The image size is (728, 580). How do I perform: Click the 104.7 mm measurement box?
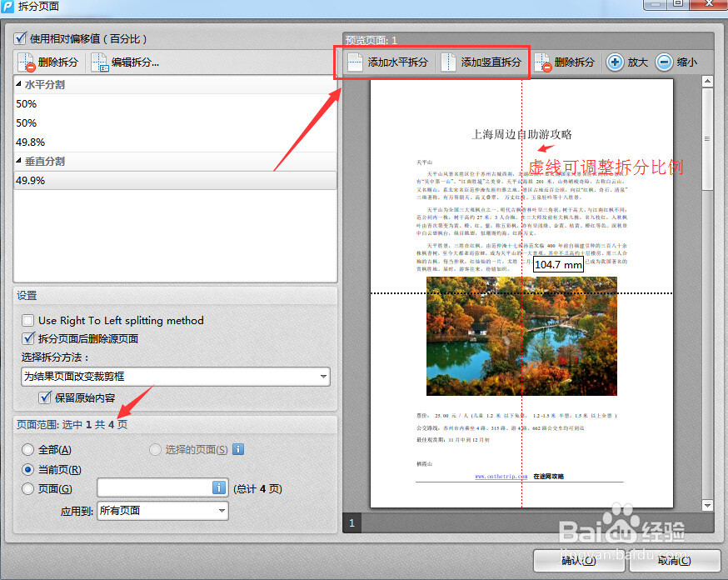point(558,265)
